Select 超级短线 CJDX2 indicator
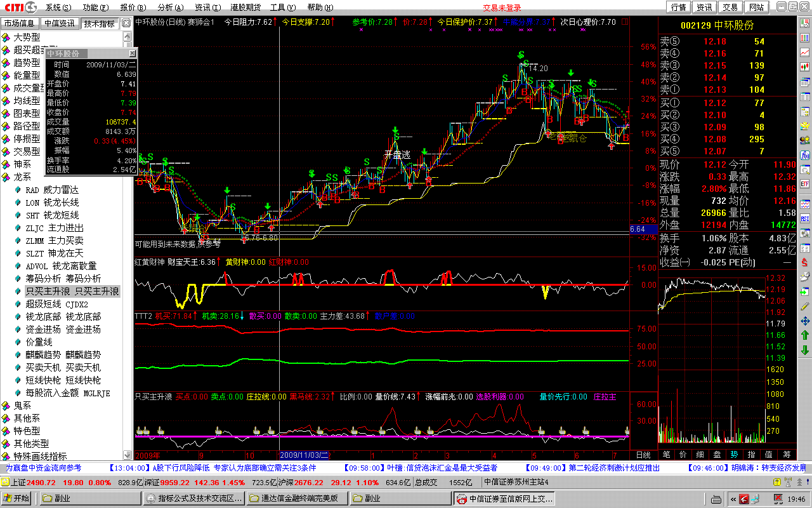This screenshot has width=812, height=508. (x=56, y=304)
